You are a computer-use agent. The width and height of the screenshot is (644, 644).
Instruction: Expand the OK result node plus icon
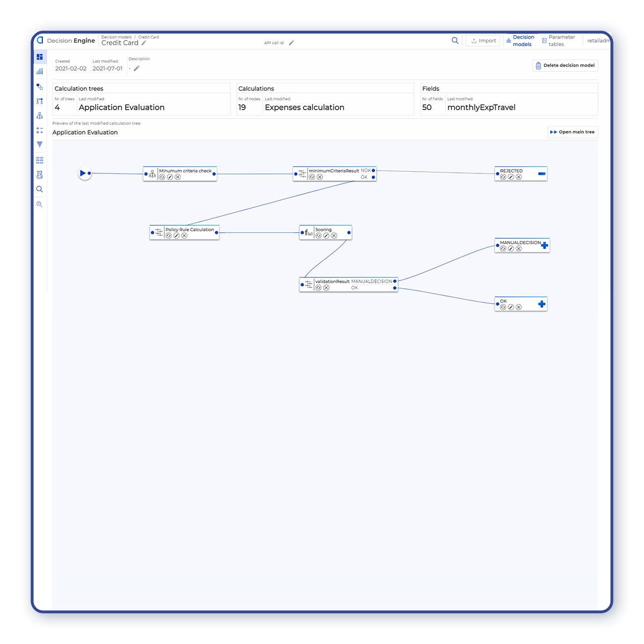[x=541, y=304]
